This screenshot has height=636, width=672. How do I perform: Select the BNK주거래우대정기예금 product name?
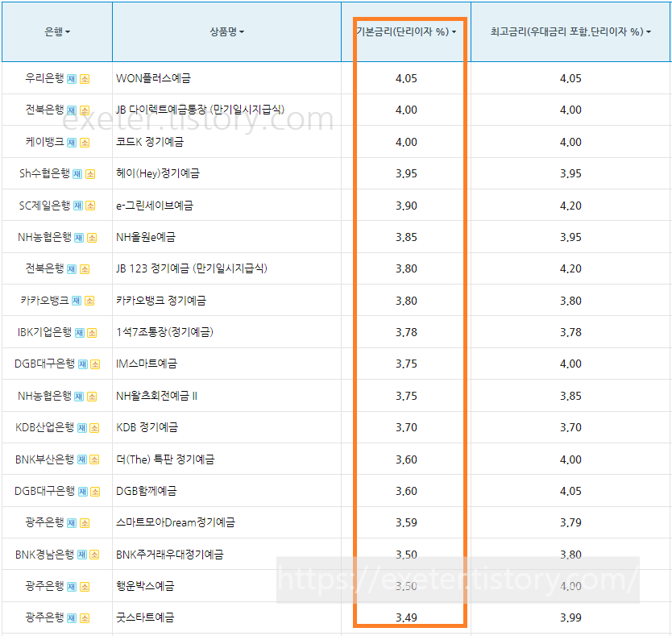(170, 554)
